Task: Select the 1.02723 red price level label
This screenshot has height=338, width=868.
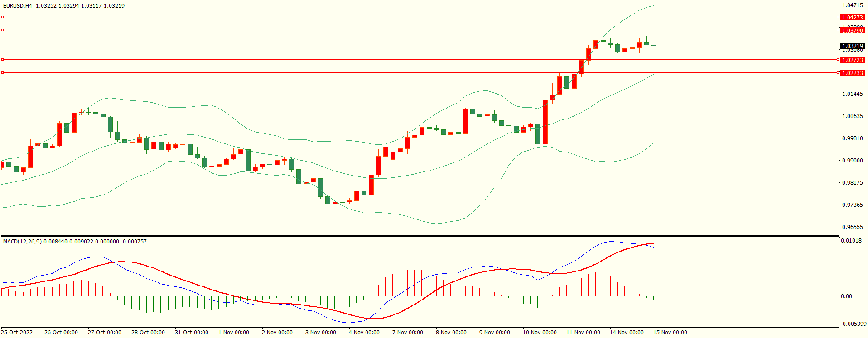Action: pos(852,60)
